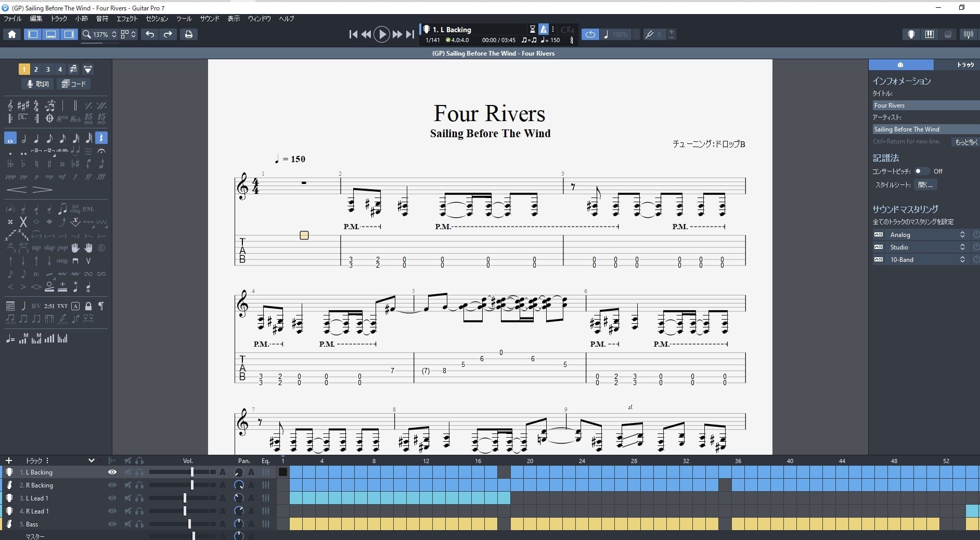Mute the R Lead 1 track

127,511
